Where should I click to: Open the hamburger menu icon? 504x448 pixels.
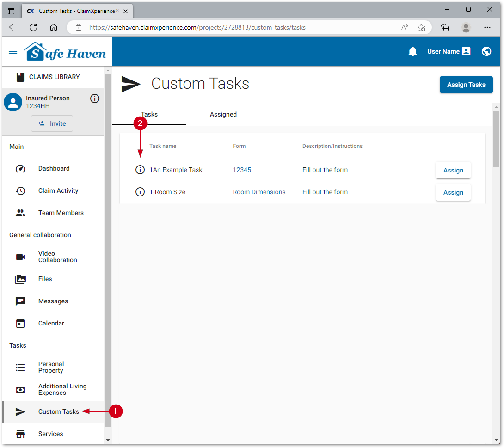tap(13, 51)
